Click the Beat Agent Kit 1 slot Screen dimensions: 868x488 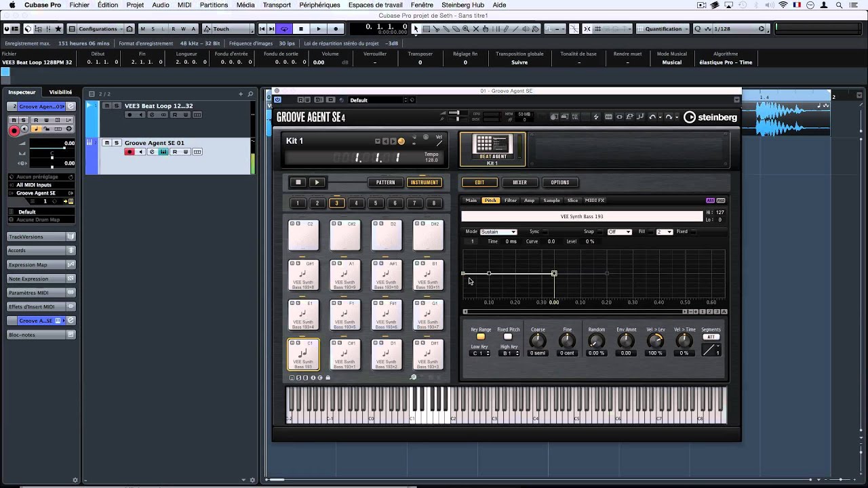(x=492, y=149)
